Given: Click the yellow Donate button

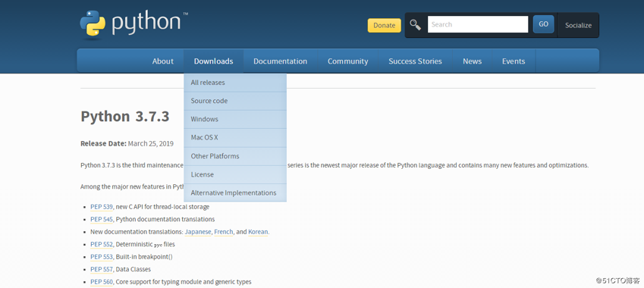Looking at the screenshot, I should point(384,25).
